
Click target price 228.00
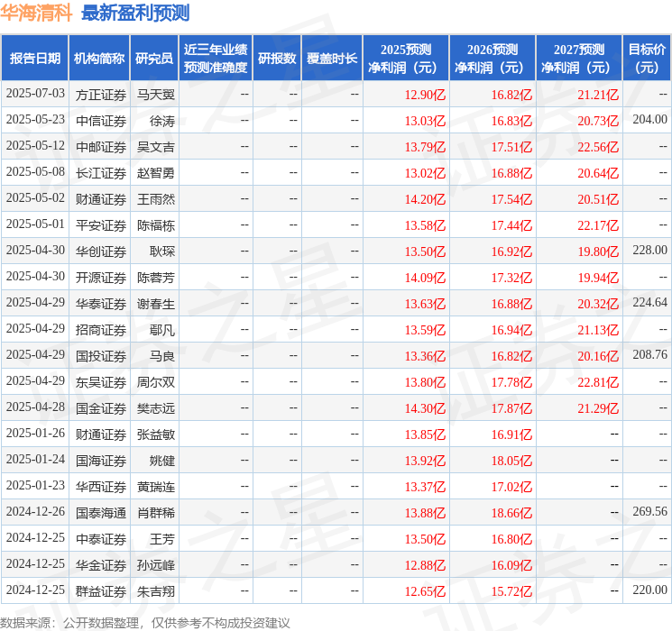pos(649,251)
